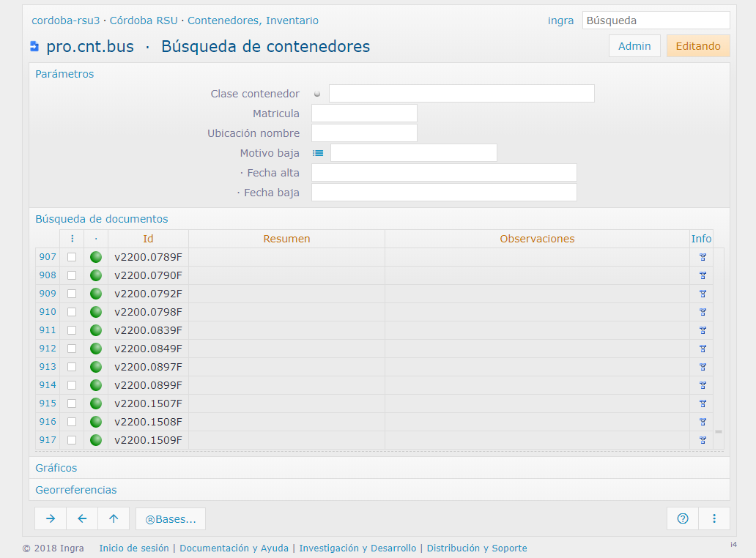The height and width of the screenshot is (558, 756).
Task: Click the Matricula input field
Action: [x=364, y=114]
